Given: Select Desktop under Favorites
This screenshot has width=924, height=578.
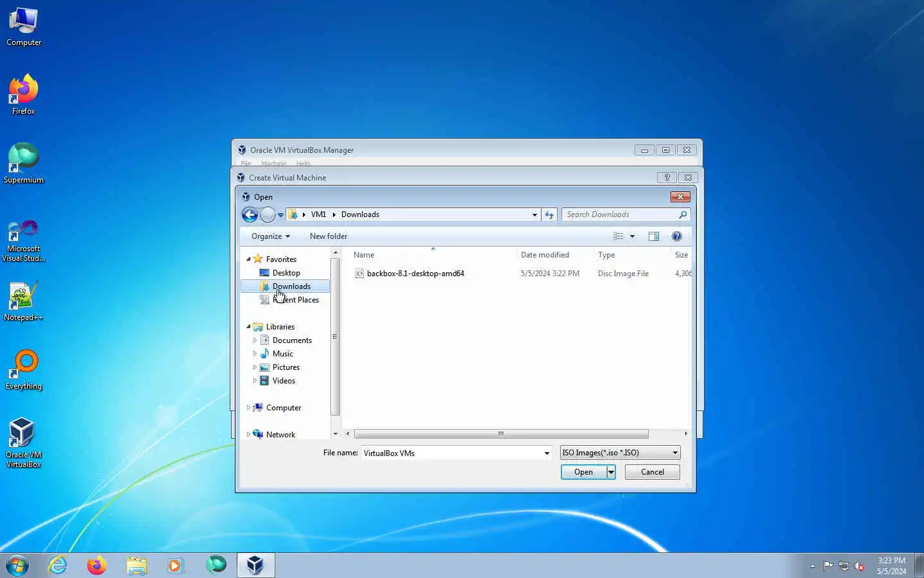Looking at the screenshot, I should (x=286, y=273).
